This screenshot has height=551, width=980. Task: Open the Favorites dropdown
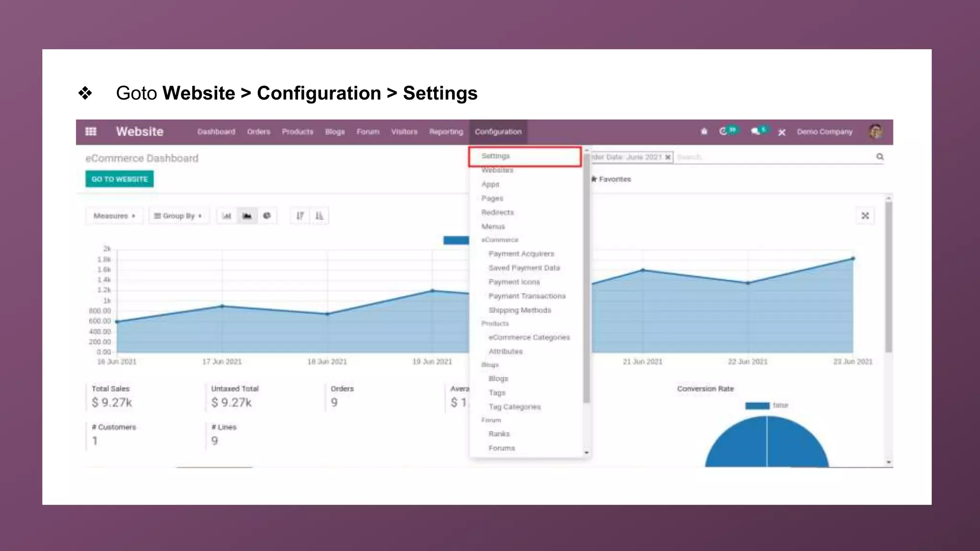[x=611, y=179]
